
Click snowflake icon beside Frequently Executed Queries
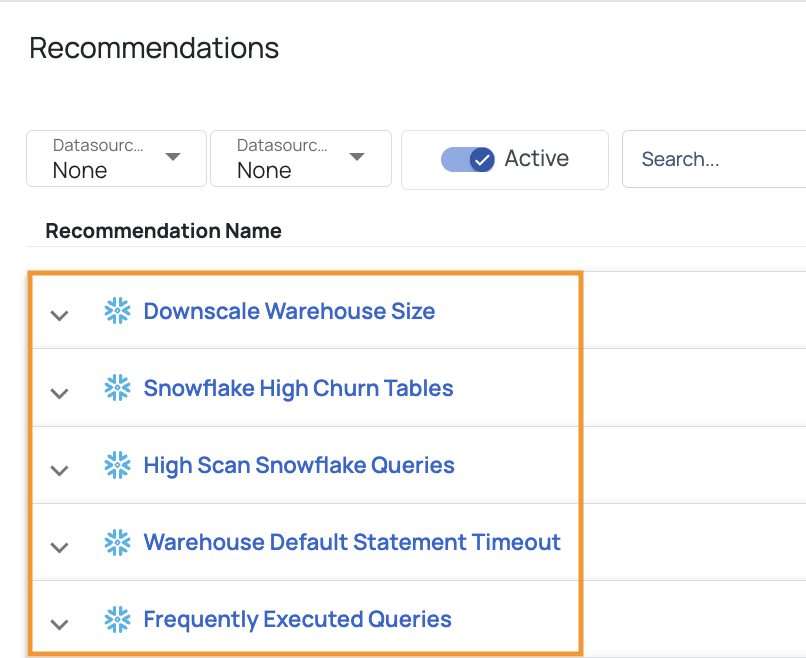(117, 619)
